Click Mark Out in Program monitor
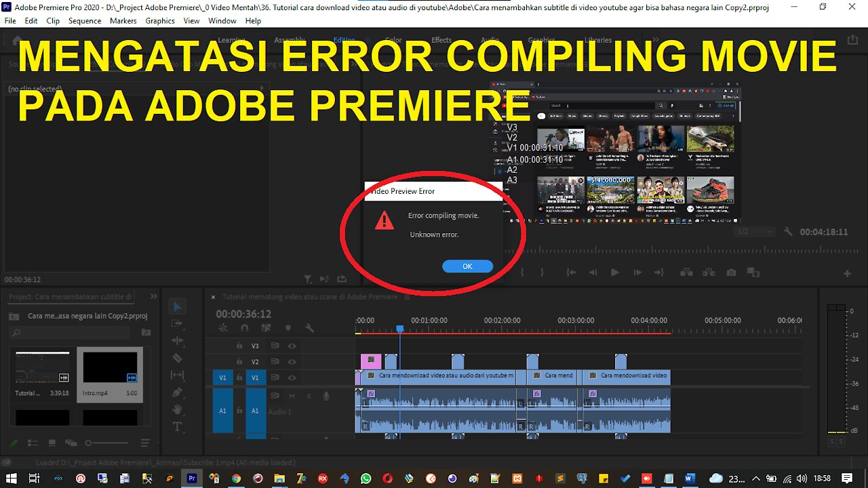This screenshot has height=488, width=868. [x=542, y=272]
